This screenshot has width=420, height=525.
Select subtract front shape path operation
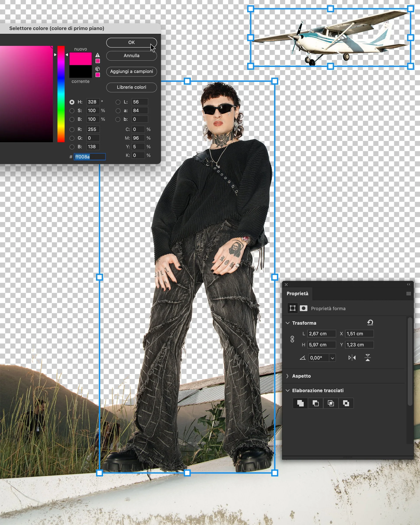click(316, 404)
